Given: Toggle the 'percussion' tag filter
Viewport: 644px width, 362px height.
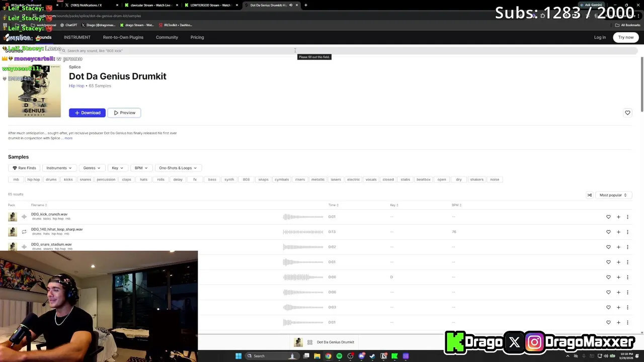Looking at the screenshot, I should (x=106, y=179).
